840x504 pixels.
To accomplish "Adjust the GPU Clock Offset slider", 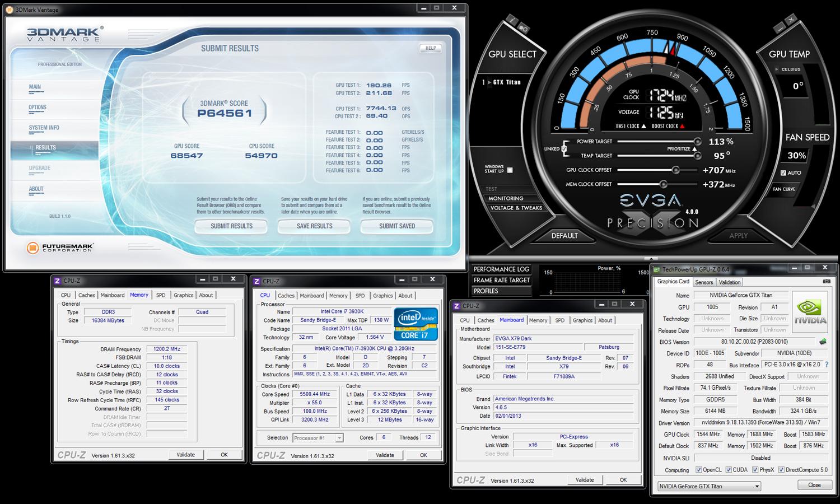I will [x=675, y=170].
